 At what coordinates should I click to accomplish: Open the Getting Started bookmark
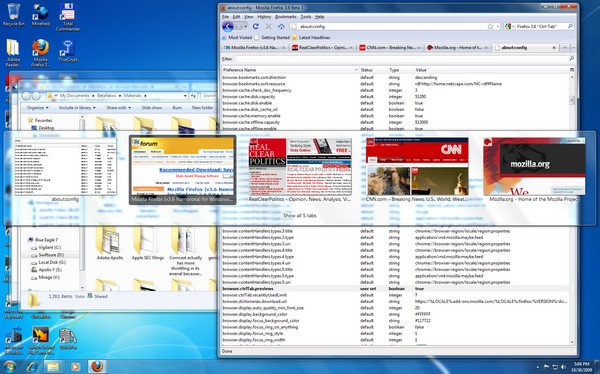pyautogui.click(x=272, y=38)
